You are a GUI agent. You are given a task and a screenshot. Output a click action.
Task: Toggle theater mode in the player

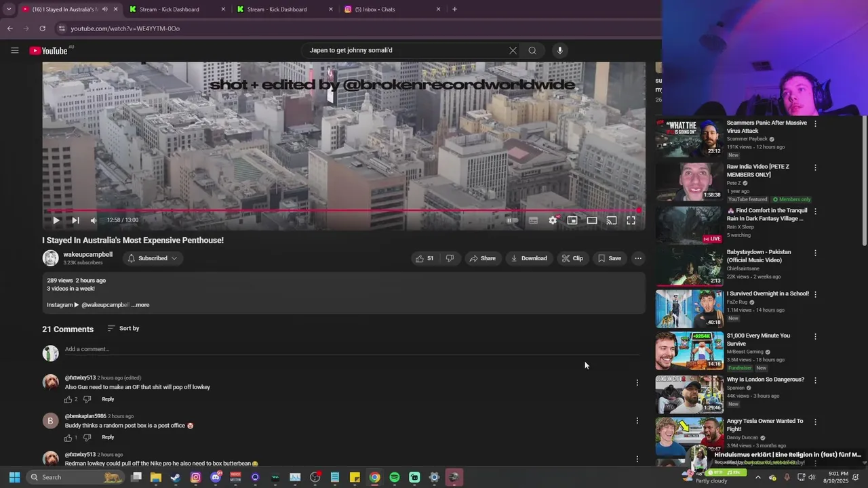[592, 220]
